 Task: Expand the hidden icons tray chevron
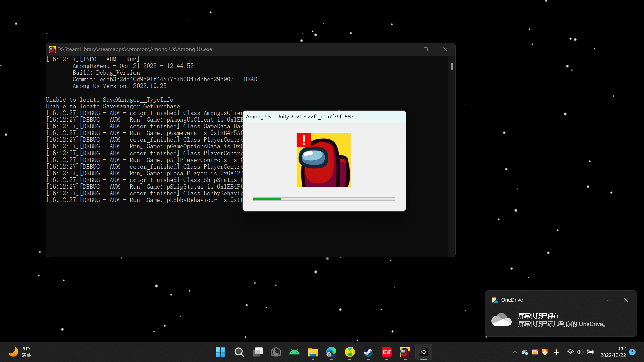pyautogui.click(x=515, y=352)
